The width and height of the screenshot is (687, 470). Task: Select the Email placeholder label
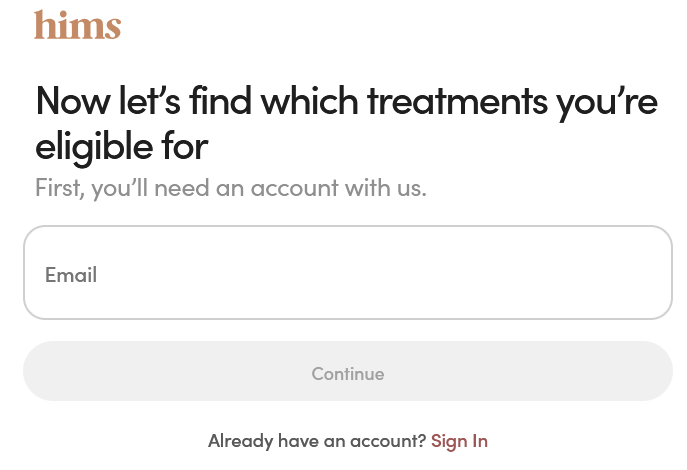point(71,274)
